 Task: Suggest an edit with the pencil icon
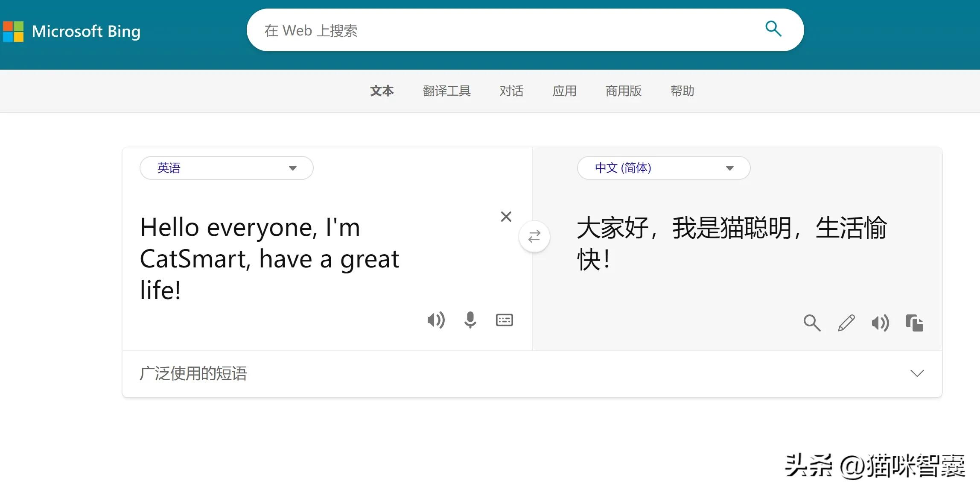coord(846,323)
